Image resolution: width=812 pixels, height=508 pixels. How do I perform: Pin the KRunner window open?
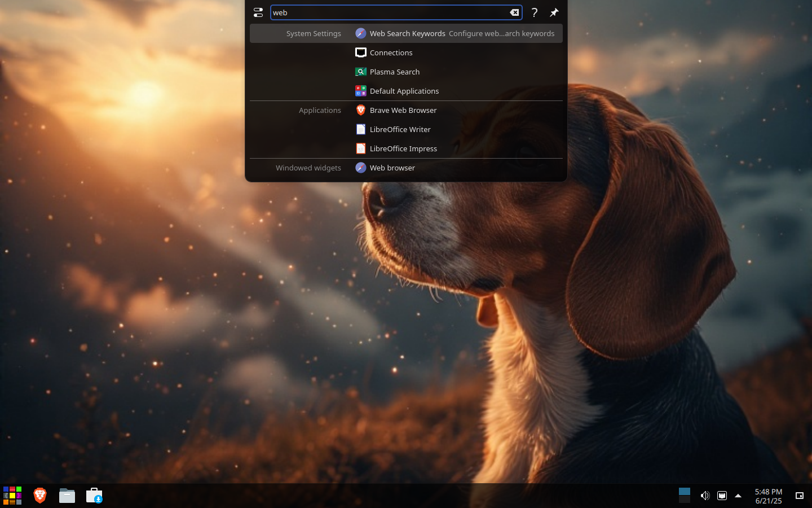(554, 12)
